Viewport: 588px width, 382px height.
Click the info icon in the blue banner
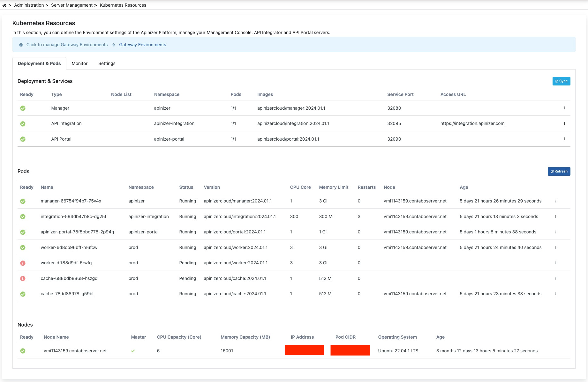(x=21, y=45)
